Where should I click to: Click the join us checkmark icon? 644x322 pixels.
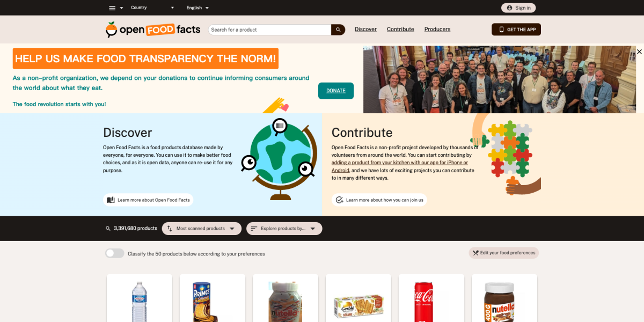(x=339, y=200)
